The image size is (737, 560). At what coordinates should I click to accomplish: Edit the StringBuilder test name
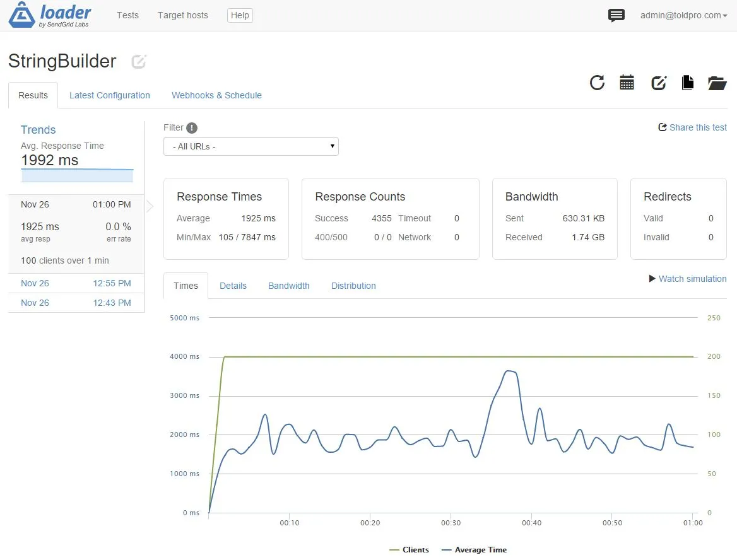coord(139,62)
